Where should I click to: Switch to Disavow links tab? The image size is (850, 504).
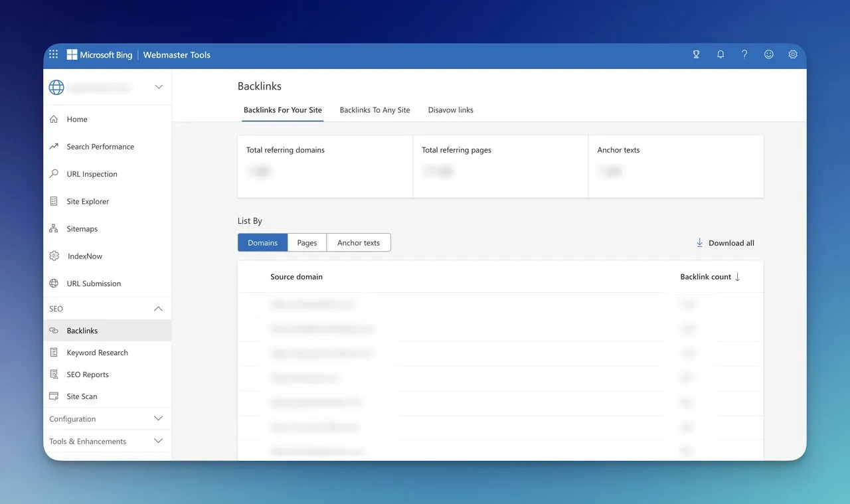[450, 110]
